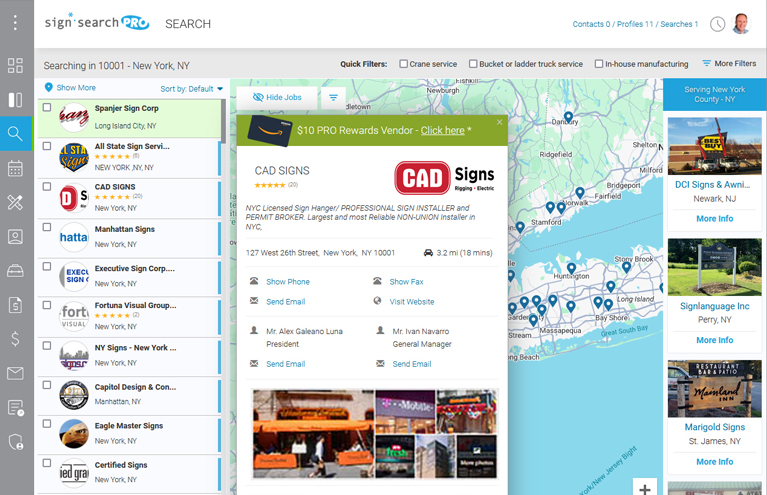
Task: Open the three-dot menu in sidebar
Action: (16, 22)
